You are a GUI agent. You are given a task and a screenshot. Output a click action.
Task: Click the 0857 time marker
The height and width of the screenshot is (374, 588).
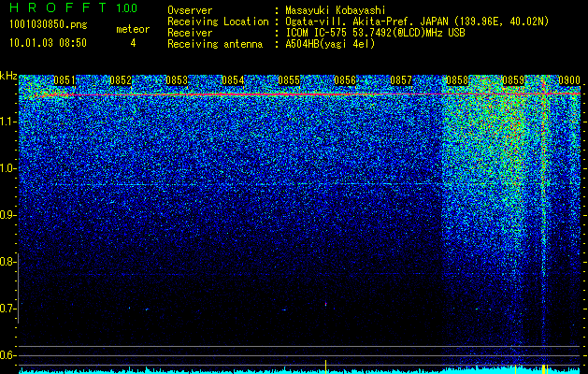(401, 80)
